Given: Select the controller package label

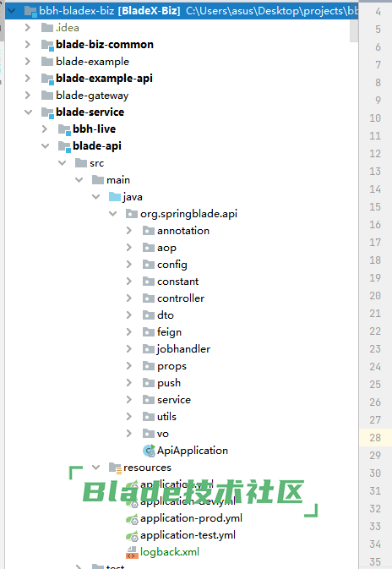Looking at the screenshot, I should (181, 298).
